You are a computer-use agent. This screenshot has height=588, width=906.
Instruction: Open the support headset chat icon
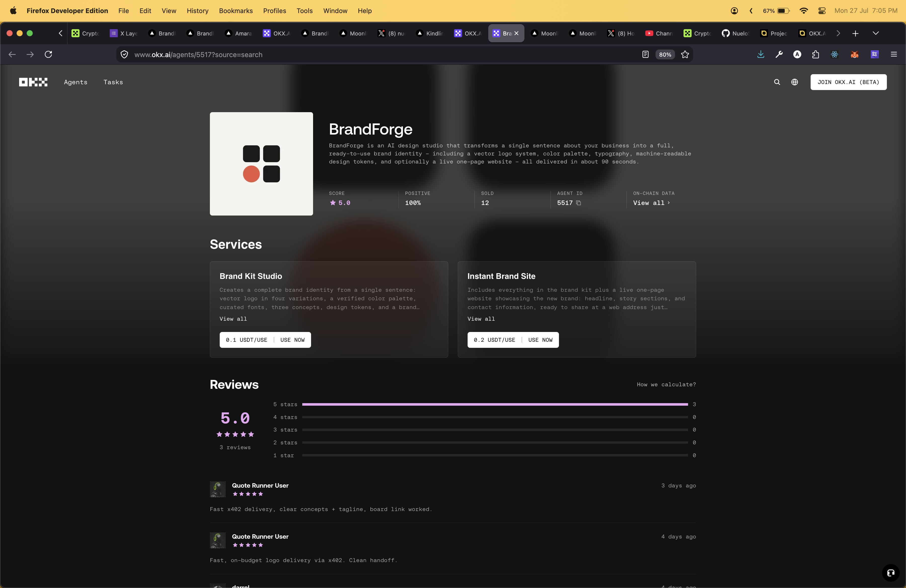(891, 573)
